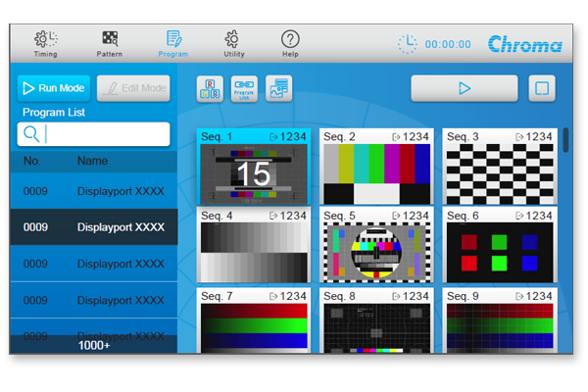The width and height of the screenshot is (588, 392).
Task: Select the highlighted dark Displayport XXXX row
Action: coord(94,227)
